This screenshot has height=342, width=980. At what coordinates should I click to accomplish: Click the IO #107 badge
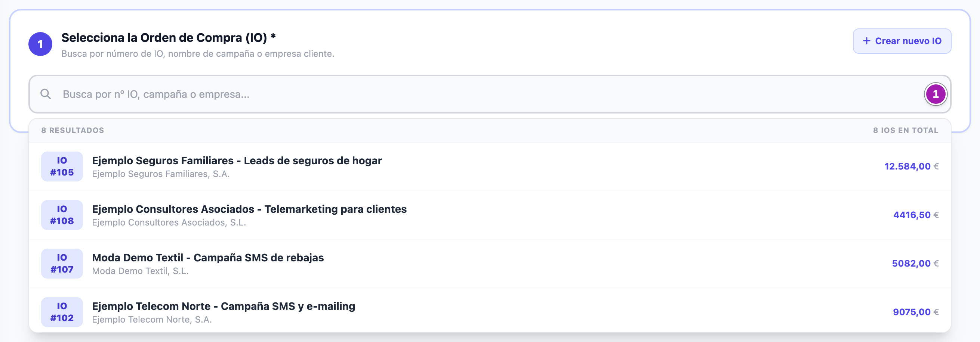(x=62, y=264)
